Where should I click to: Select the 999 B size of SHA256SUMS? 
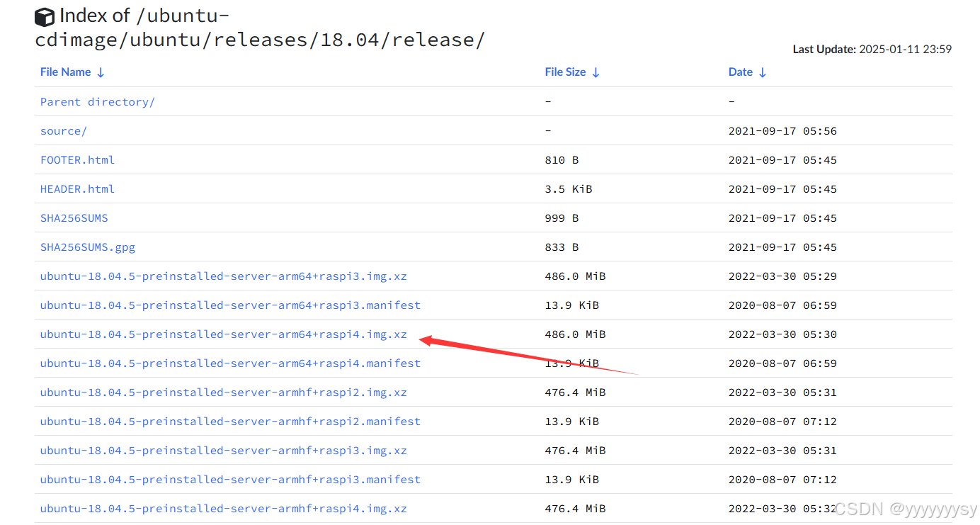tap(562, 218)
